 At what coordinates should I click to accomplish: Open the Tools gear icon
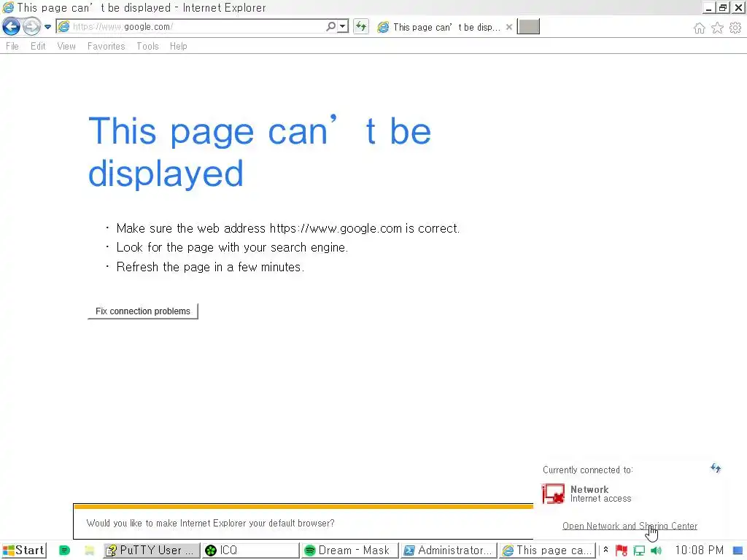tap(735, 28)
